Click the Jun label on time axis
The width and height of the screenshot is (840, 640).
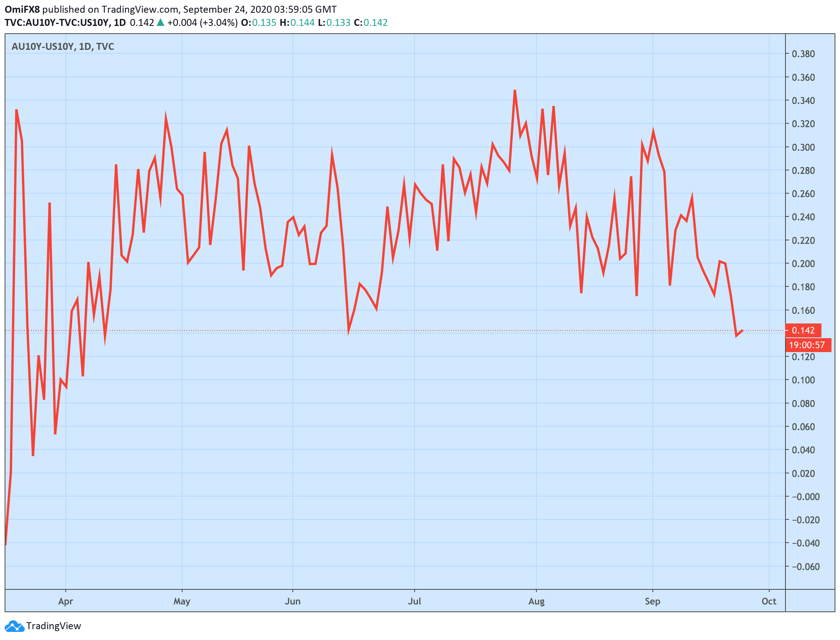click(292, 601)
